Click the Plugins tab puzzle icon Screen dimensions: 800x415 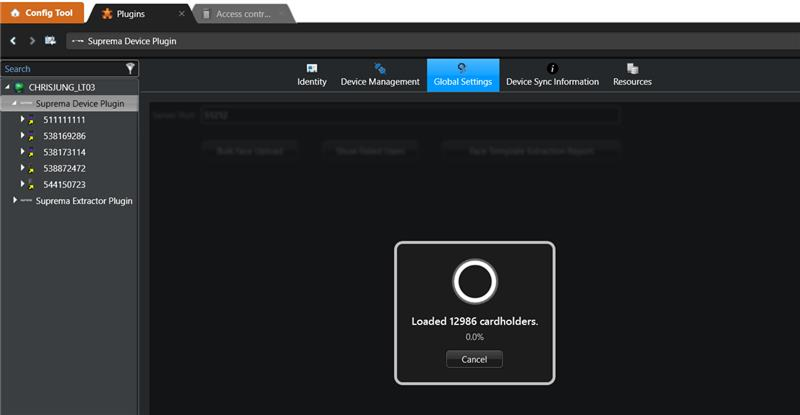[106, 14]
